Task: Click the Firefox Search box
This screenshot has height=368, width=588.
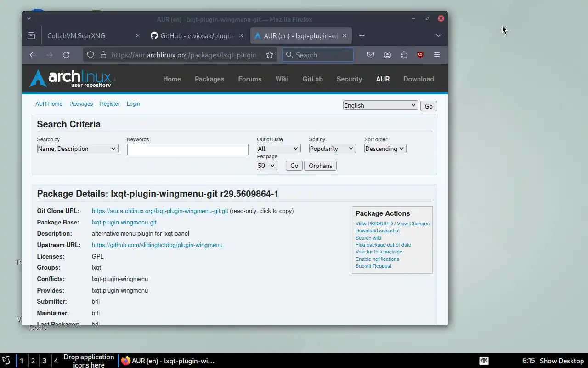Action: click(x=318, y=55)
